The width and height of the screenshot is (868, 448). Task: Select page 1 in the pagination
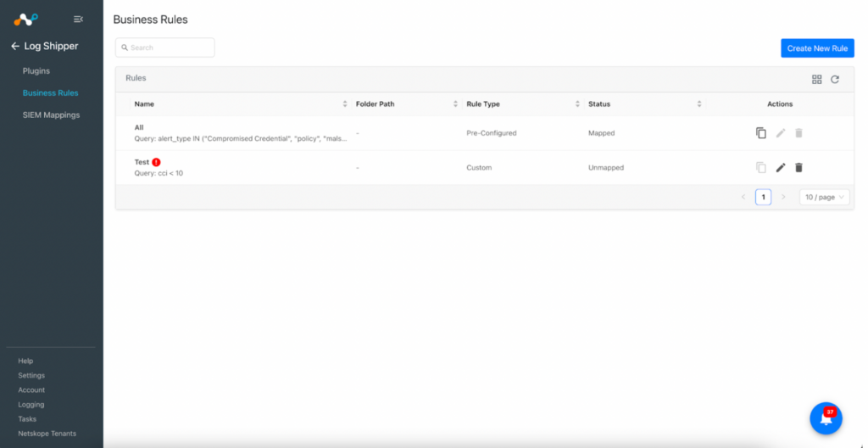(x=764, y=197)
